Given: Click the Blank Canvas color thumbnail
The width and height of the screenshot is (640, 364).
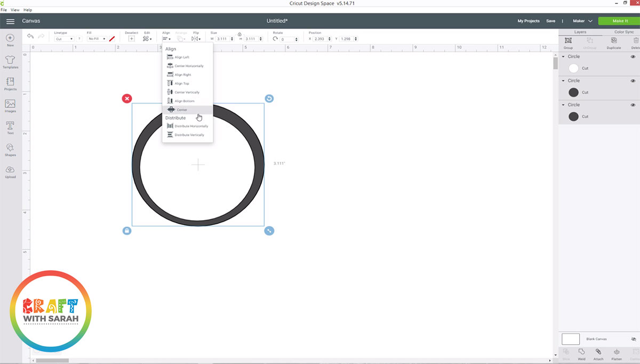Looking at the screenshot, I should (571, 339).
